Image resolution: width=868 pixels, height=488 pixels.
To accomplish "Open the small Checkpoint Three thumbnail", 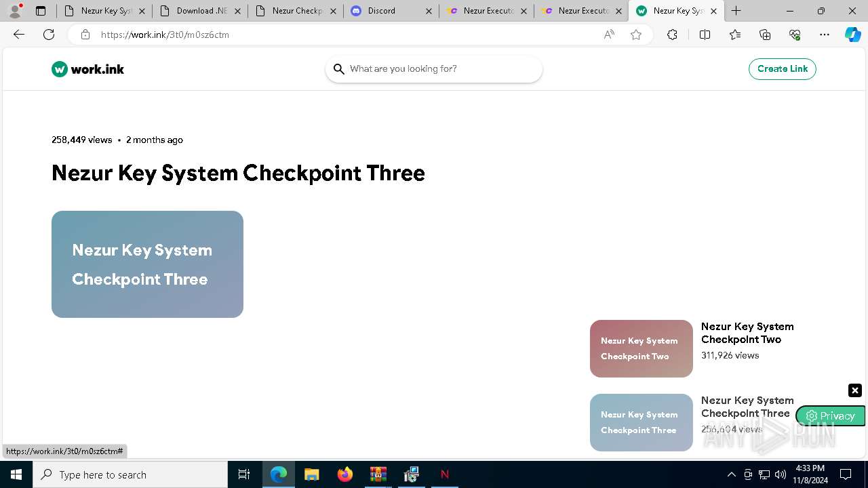I will coord(642,422).
